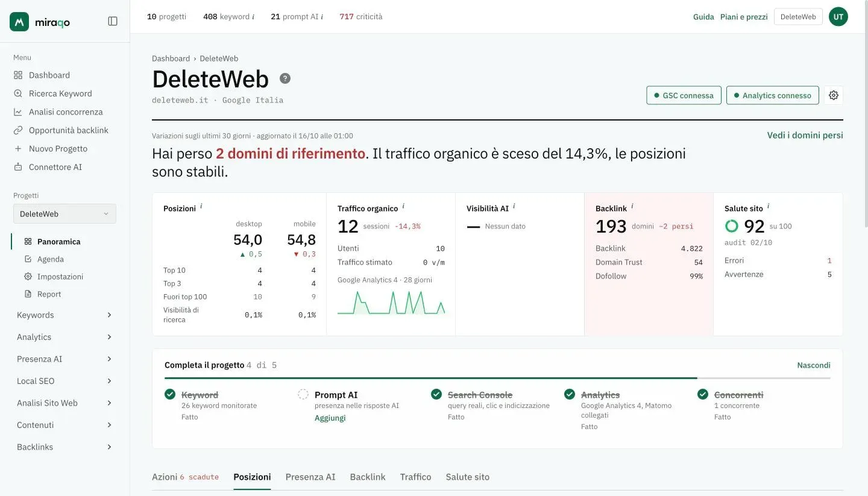Click info icon next to Salute sito
Image resolution: width=868 pixels, height=496 pixels.
tap(769, 206)
